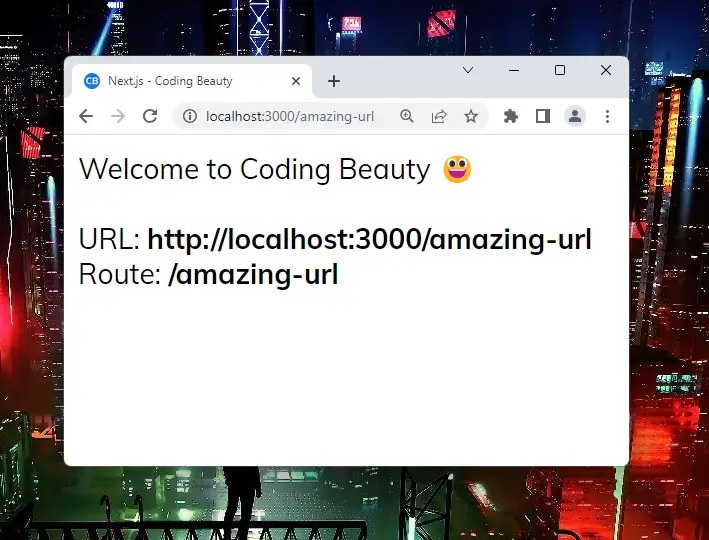Image resolution: width=709 pixels, height=540 pixels.
Task: Click the Route: label
Action: tap(120, 274)
